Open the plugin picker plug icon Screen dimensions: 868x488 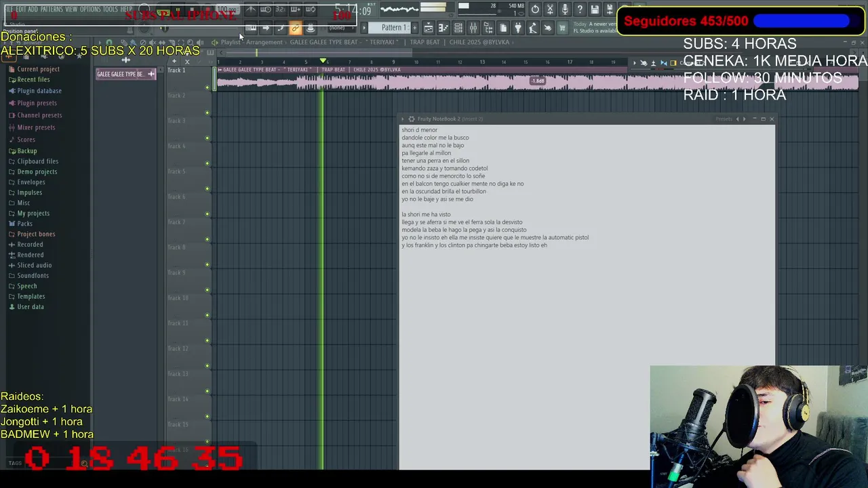(518, 28)
